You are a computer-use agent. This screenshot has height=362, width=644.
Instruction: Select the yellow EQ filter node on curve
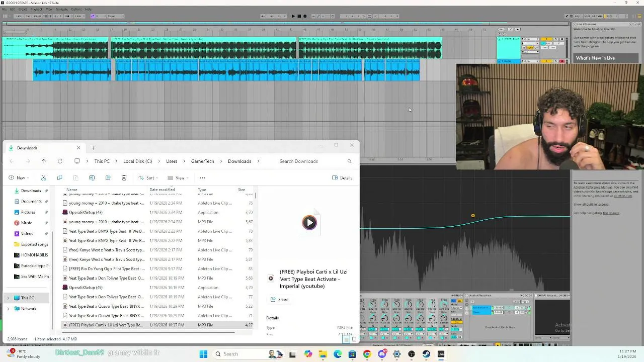pyautogui.click(x=473, y=216)
